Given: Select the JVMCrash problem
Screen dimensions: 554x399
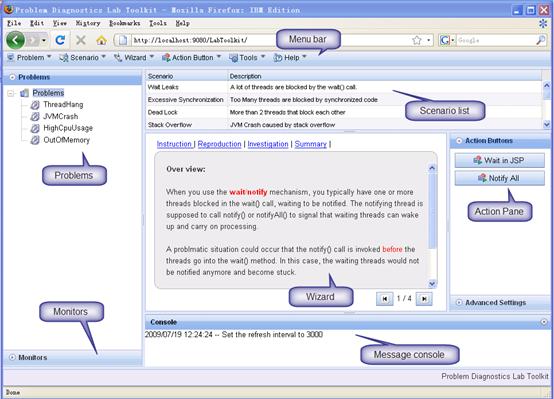Looking at the screenshot, I should pos(60,116).
